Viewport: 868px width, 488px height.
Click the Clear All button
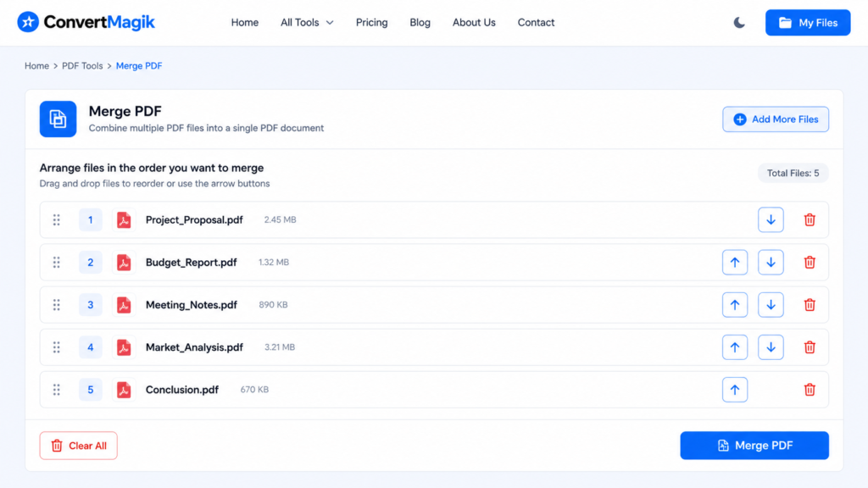coord(78,446)
